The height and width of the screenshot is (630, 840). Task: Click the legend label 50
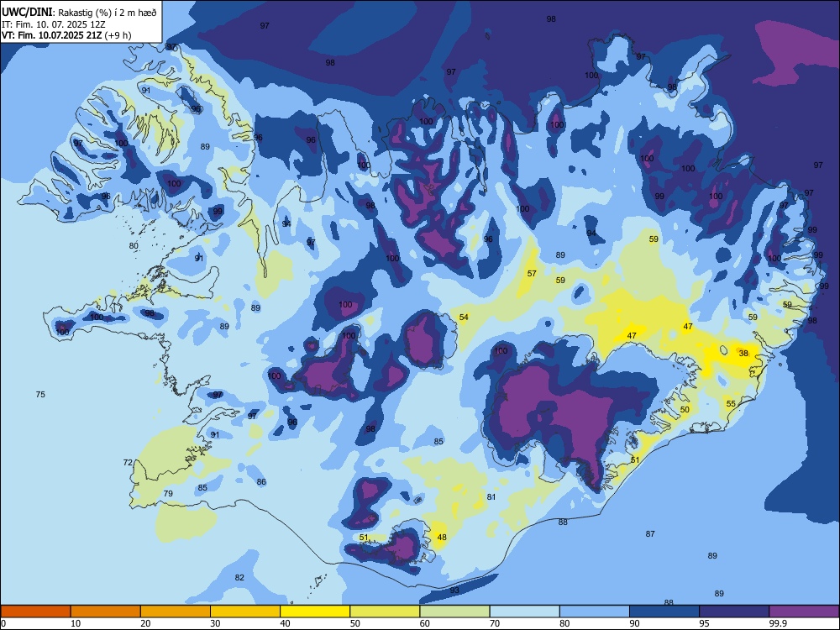coord(354,623)
